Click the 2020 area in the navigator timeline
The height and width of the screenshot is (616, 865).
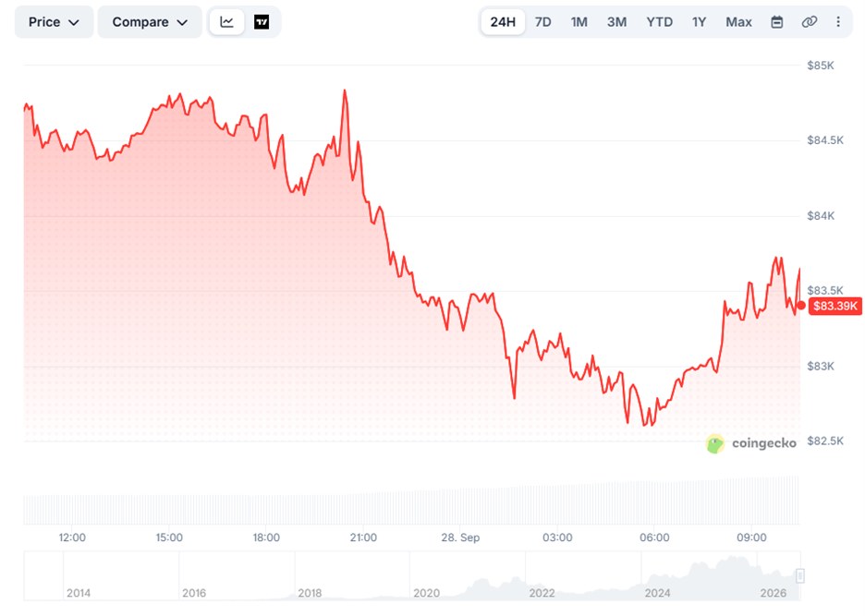[x=426, y=593]
